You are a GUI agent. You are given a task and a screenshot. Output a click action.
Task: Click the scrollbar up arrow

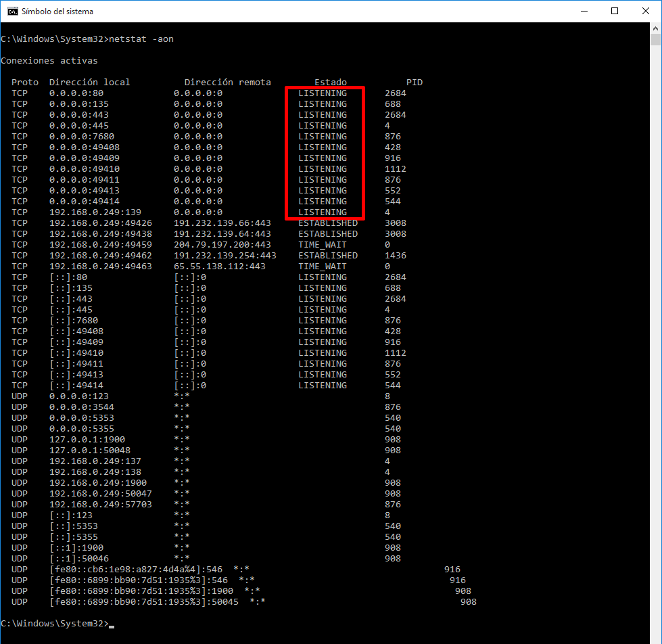point(655,28)
